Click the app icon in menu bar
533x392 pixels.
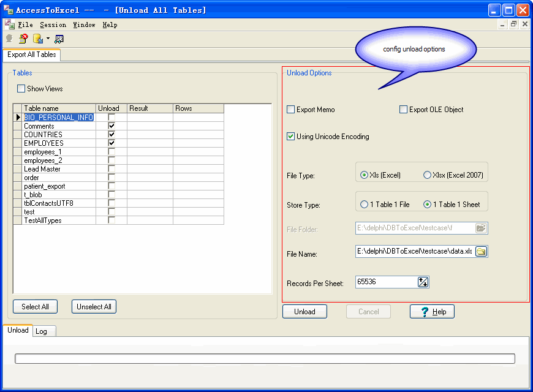[10, 24]
